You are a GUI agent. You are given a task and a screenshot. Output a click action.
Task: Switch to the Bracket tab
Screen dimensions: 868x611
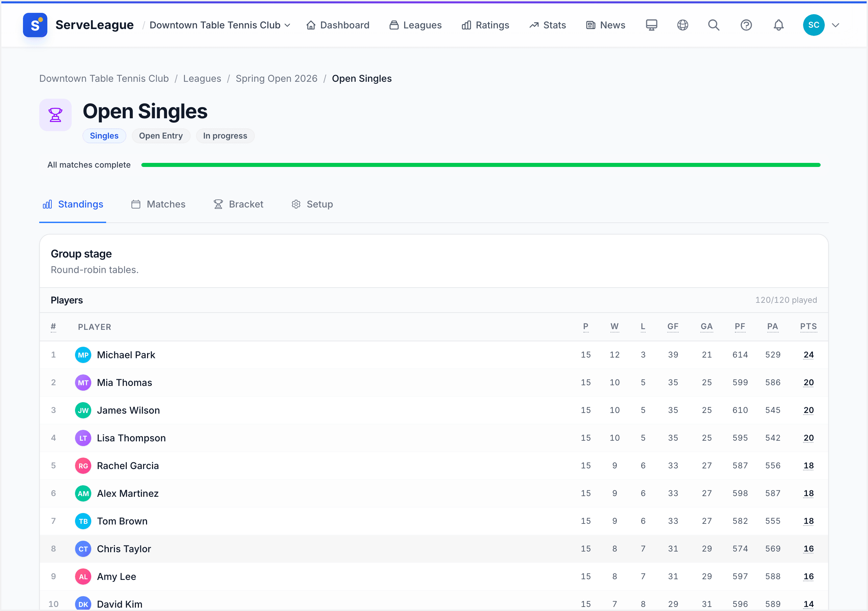[238, 204]
